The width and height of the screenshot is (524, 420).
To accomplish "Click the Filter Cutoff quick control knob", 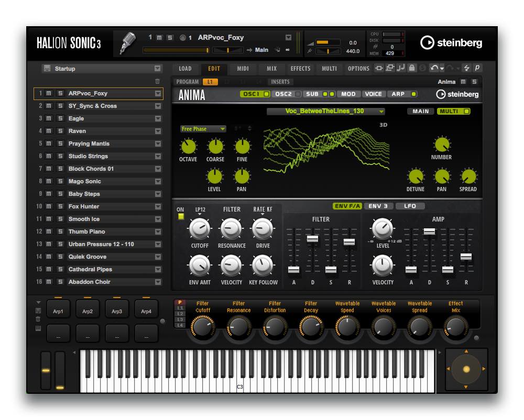I will [x=202, y=327].
